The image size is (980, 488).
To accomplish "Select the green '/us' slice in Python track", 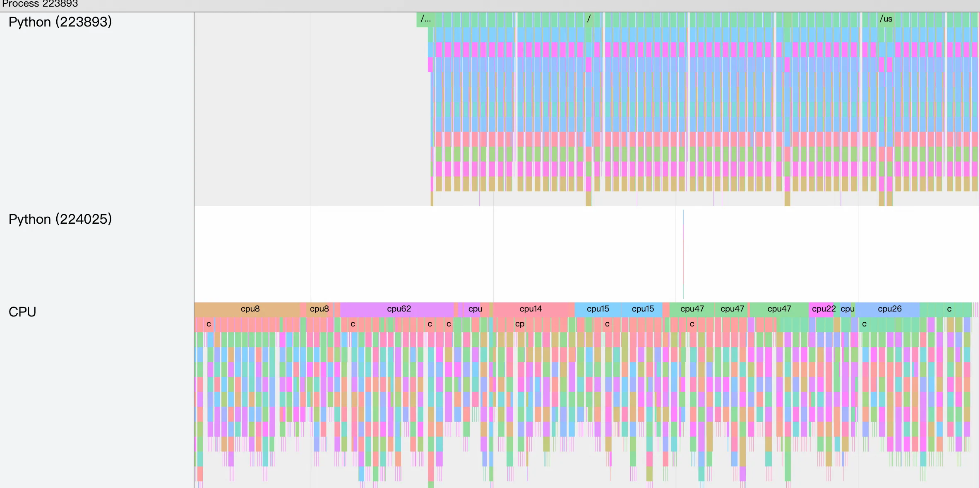I will 886,19.
